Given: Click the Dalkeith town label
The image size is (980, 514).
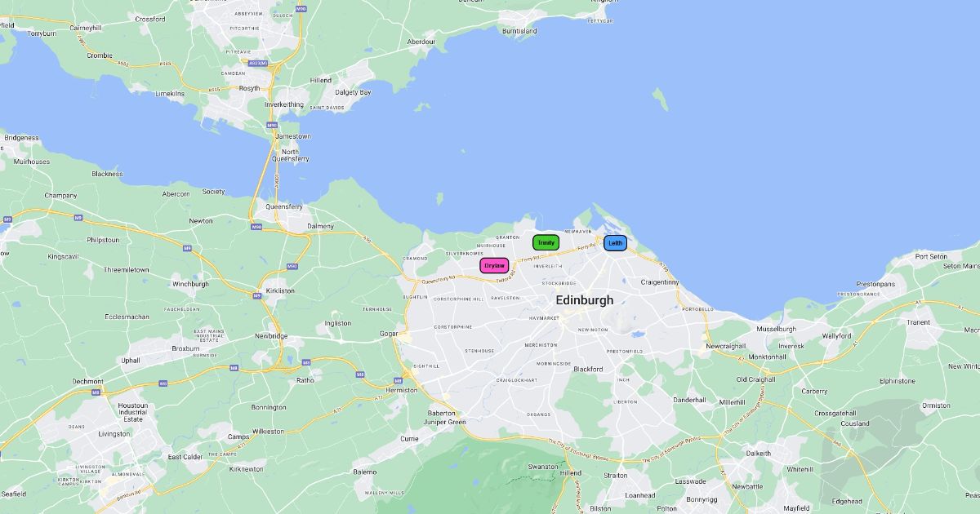Looking at the screenshot, I should (758, 453).
